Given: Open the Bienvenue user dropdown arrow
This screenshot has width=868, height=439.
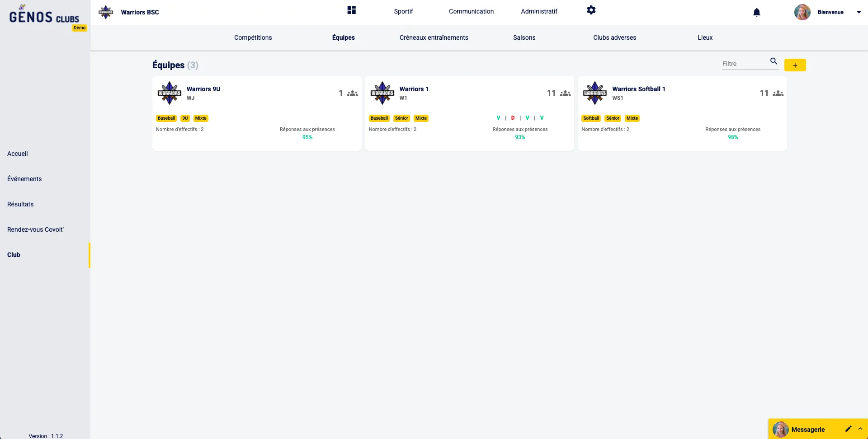Looking at the screenshot, I should click(x=859, y=12).
